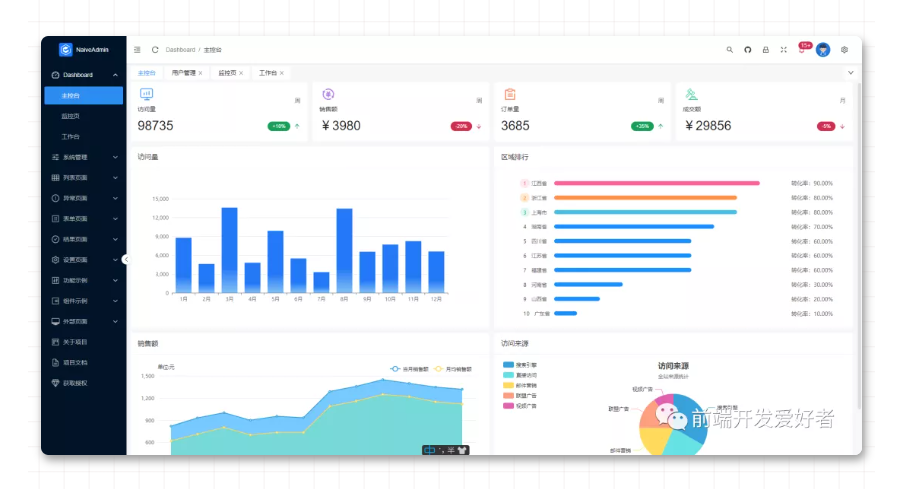Toggle 邮件营销 yellow legend entry
This screenshot has height=489, width=904.
[519, 385]
